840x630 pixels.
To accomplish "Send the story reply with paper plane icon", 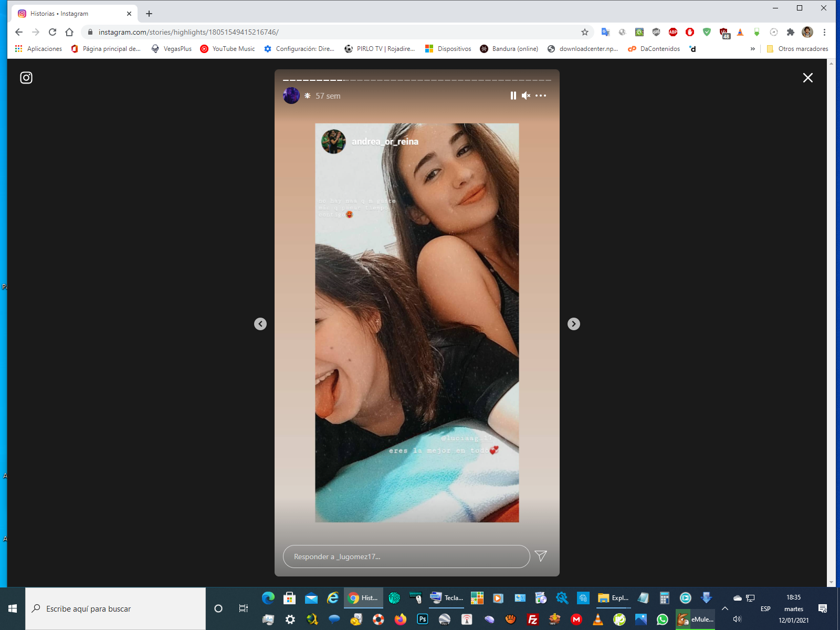I will tap(541, 556).
